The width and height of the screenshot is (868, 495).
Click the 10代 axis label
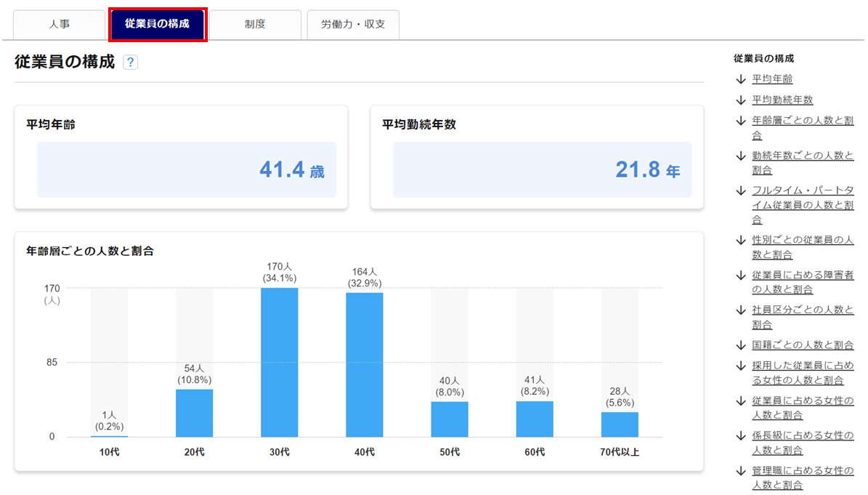pyautogui.click(x=109, y=452)
